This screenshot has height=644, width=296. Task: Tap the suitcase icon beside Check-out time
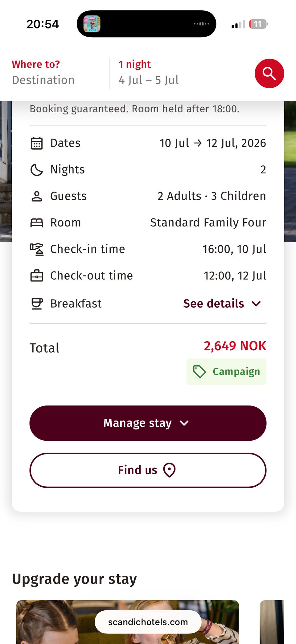(x=37, y=276)
